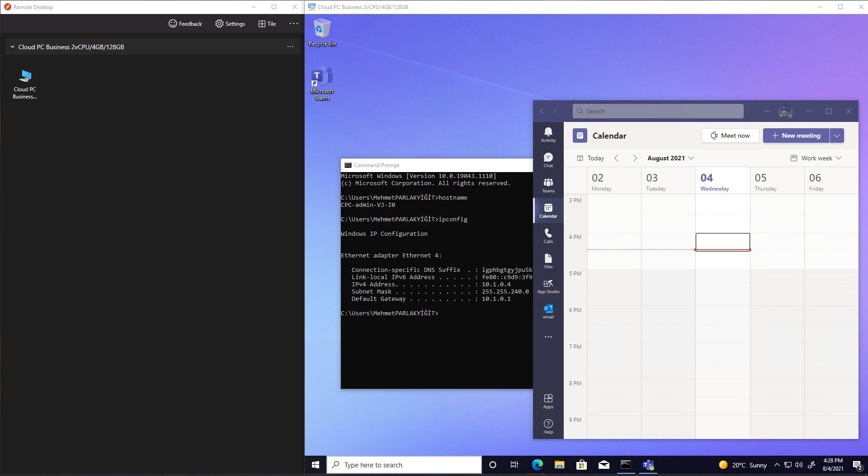Expand New meeting dropdown arrow
This screenshot has height=476, width=868.
(x=837, y=135)
